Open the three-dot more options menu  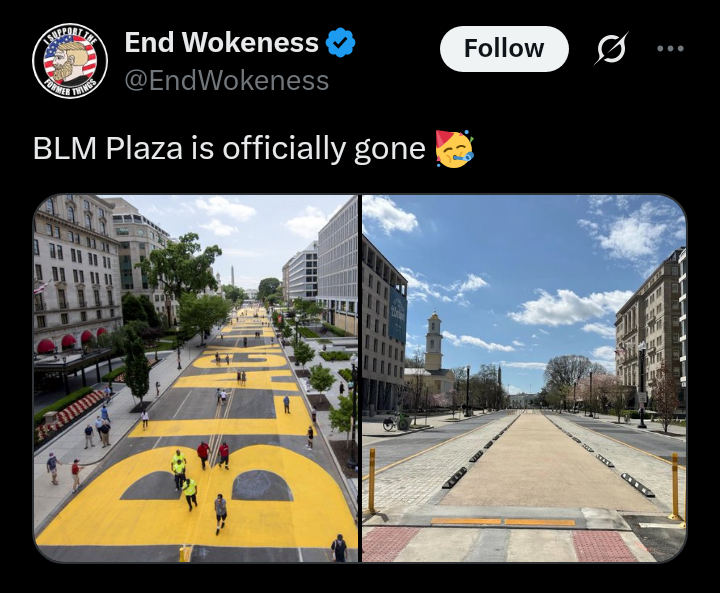(670, 48)
